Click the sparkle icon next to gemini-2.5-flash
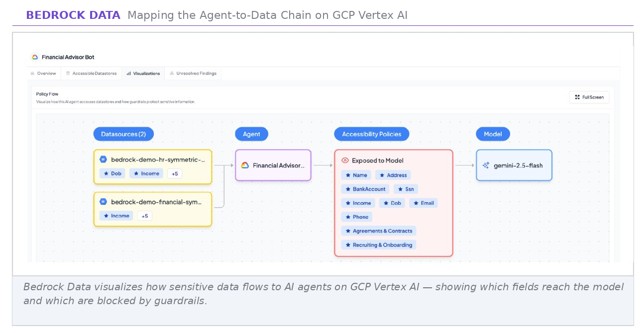 (x=486, y=166)
